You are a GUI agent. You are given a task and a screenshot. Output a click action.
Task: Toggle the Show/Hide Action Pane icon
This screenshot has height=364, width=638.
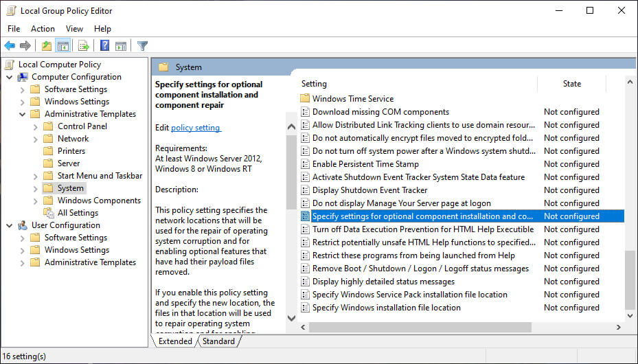coord(121,46)
